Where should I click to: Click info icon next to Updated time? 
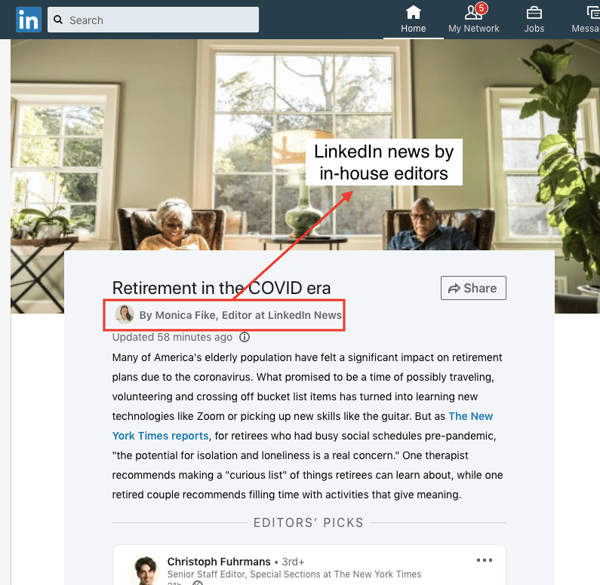(x=245, y=337)
